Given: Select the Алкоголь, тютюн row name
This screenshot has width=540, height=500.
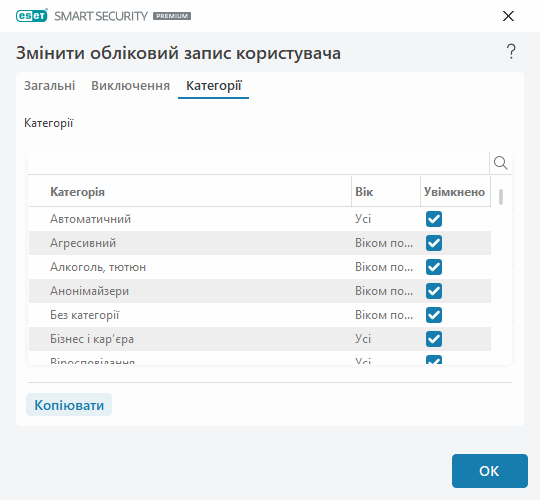Looking at the screenshot, I should click(98, 267).
